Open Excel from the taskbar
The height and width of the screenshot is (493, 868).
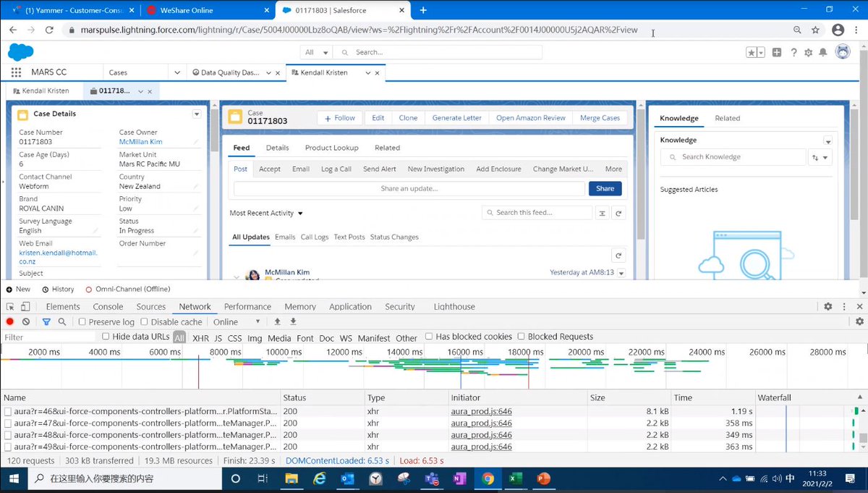tap(516, 479)
